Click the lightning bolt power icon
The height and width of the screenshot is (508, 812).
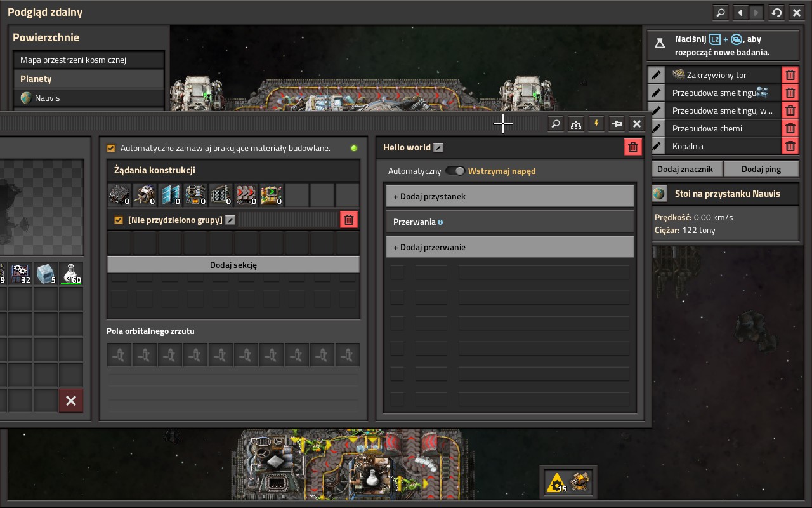click(x=596, y=124)
